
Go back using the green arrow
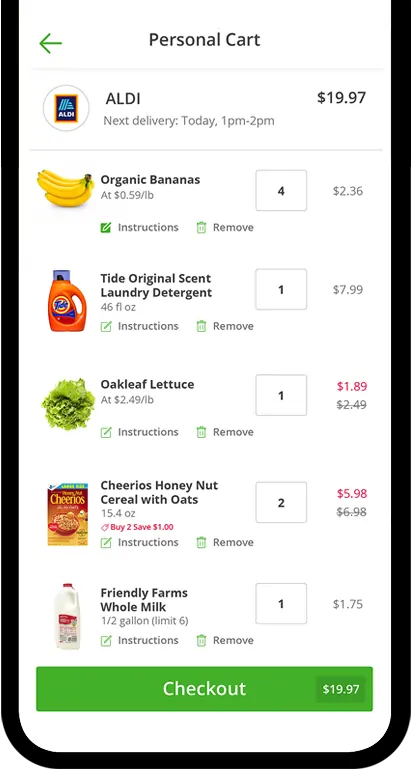(x=51, y=43)
